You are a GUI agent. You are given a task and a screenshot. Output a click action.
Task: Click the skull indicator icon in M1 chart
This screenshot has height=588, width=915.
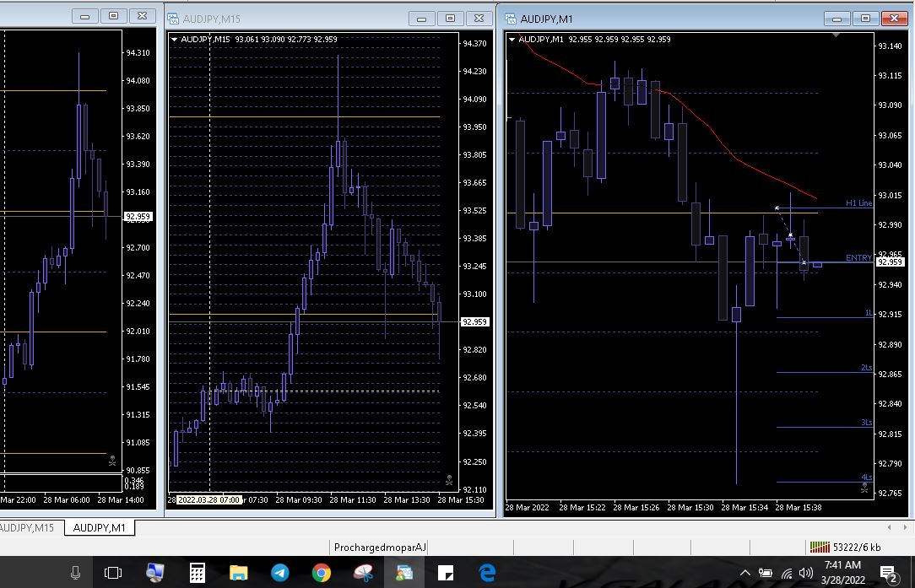pyautogui.click(x=865, y=488)
